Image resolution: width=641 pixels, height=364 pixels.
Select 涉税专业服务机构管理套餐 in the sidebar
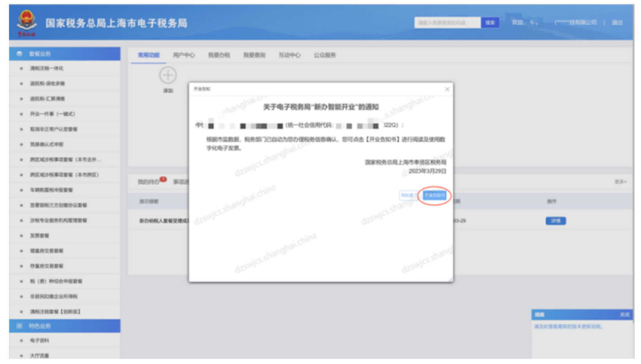pos(59,221)
